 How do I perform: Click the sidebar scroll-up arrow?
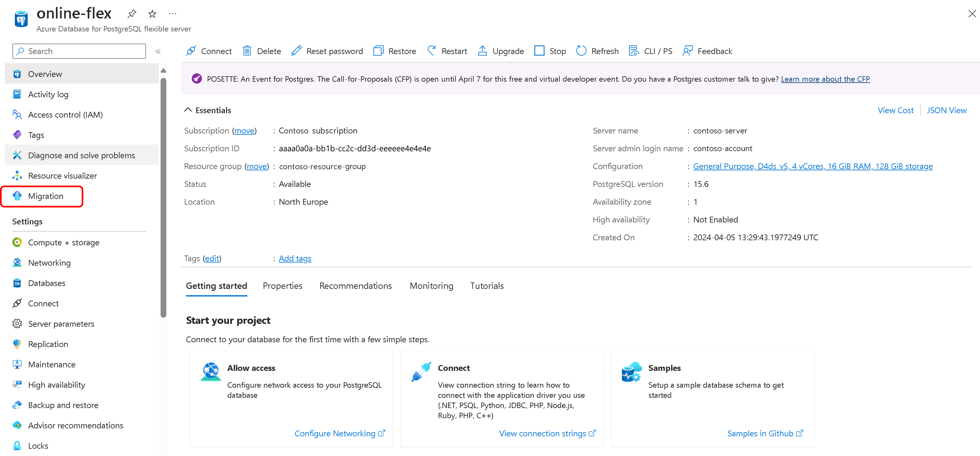tap(164, 71)
